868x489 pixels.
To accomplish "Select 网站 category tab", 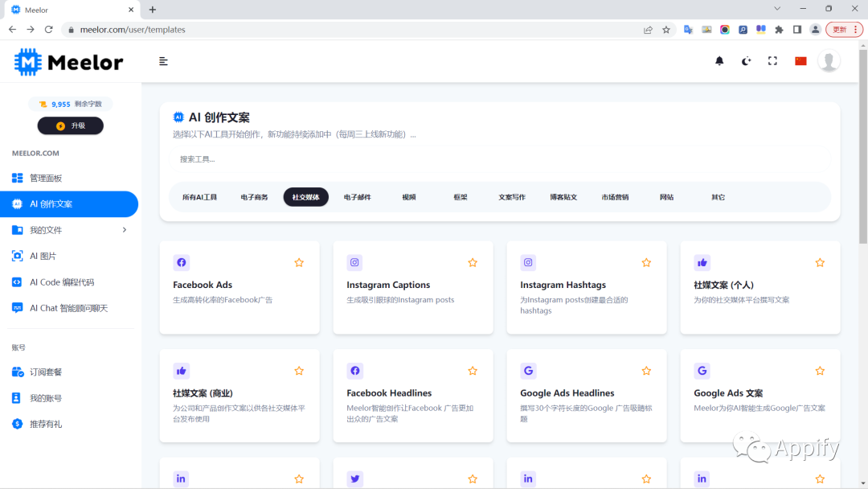I will click(x=666, y=197).
